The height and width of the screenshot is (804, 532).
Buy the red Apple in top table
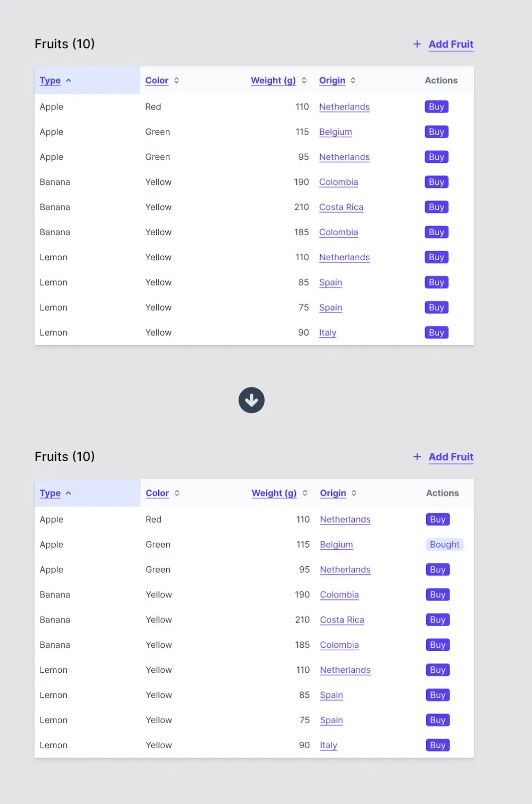(437, 107)
